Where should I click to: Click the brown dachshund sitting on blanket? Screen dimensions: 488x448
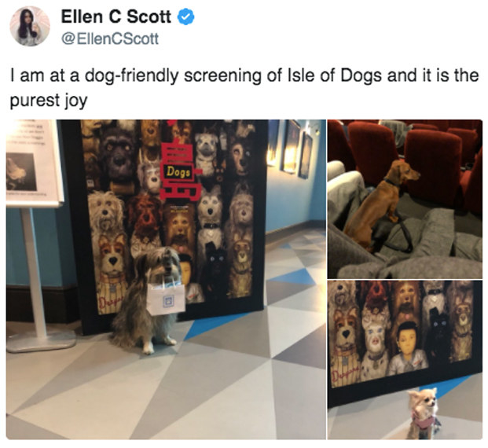coord(380,204)
